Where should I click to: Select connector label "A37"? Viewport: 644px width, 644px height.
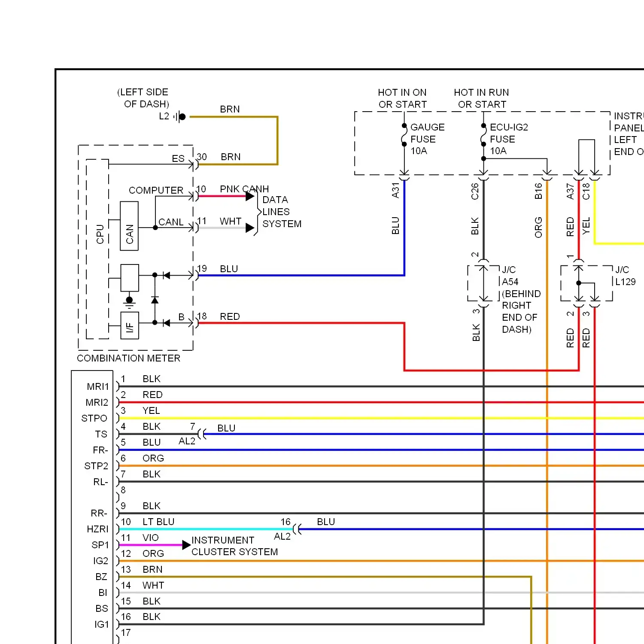point(570,191)
